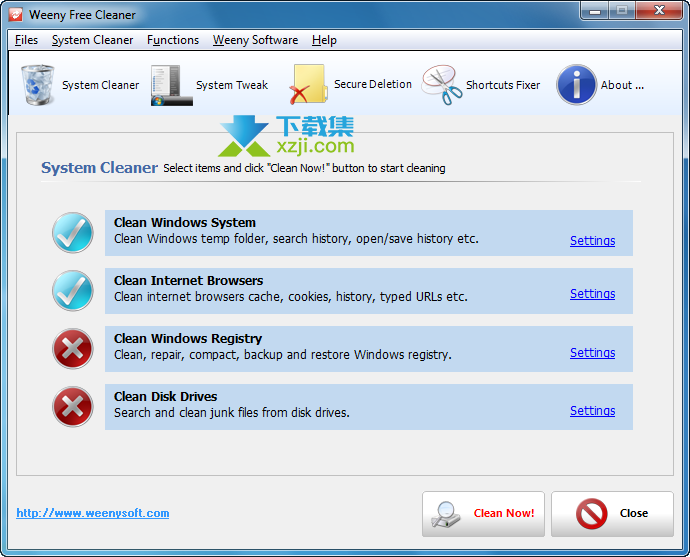The height and width of the screenshot is (557, 690).
Task: Select the System Tweak toolbar label
Action: click(232, 85)
